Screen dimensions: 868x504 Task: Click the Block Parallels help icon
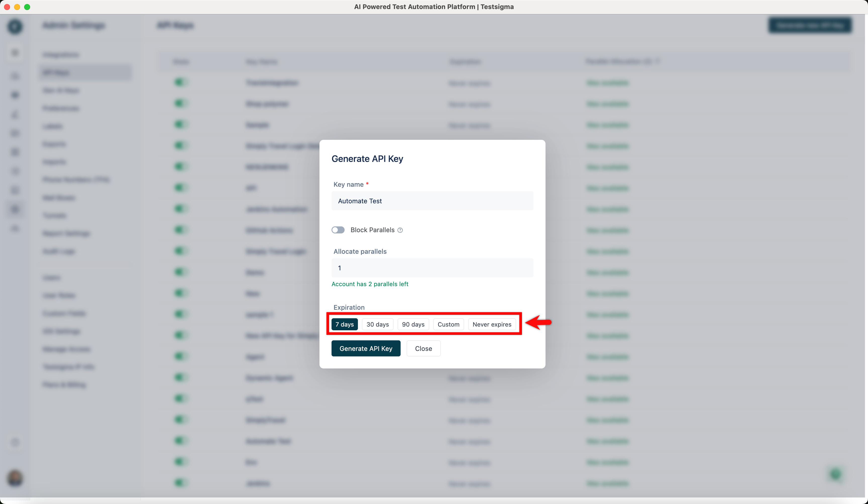point(400,230)
